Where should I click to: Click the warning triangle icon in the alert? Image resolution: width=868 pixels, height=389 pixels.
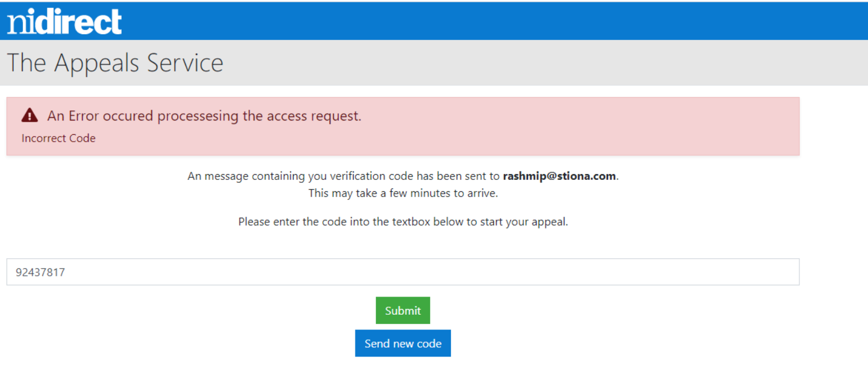coord(30,116)
